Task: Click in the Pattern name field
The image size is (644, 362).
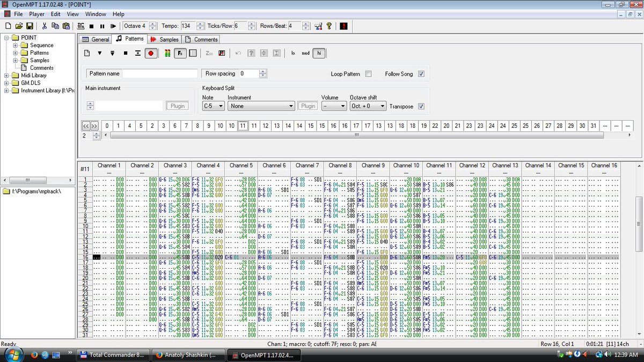Action: [x=160, y=73]
